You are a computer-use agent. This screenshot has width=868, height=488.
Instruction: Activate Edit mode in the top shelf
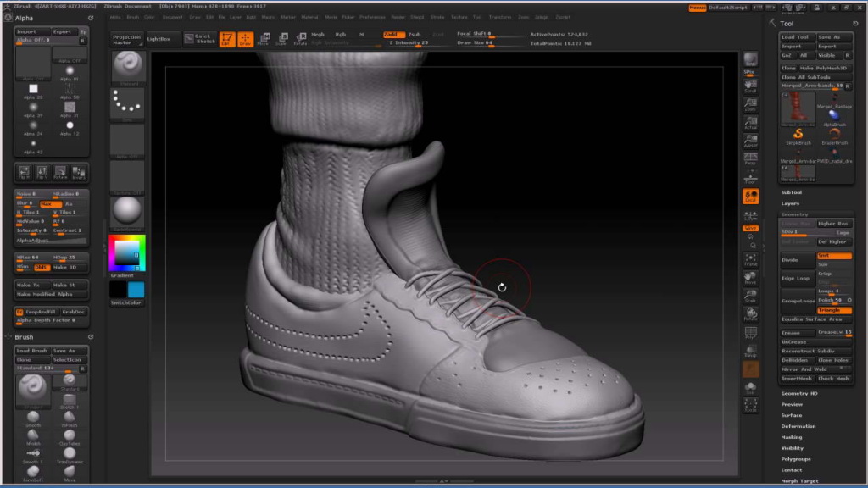point(227,39)
